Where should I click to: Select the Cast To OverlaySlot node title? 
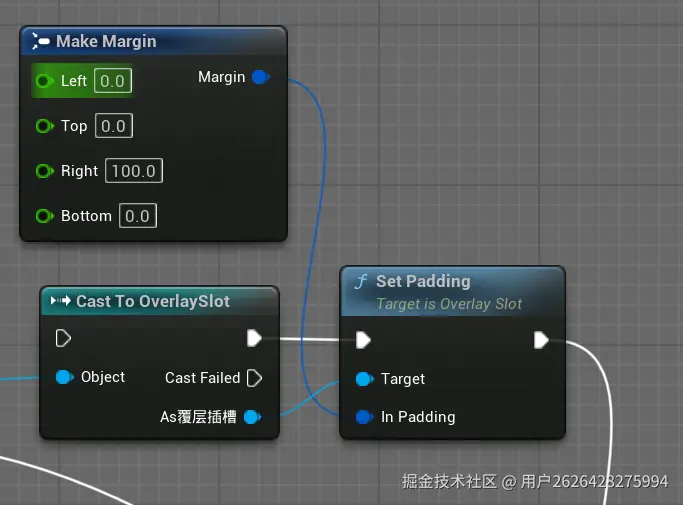(153, 301)
